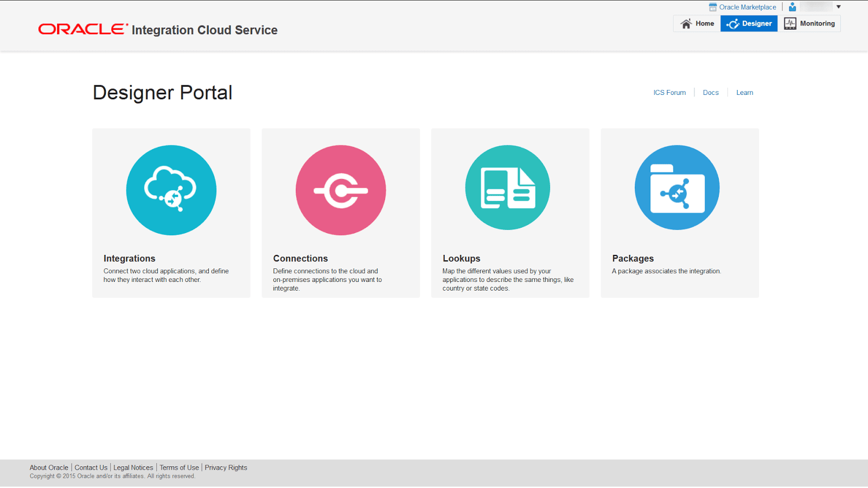Viewport: 868px width, 488px height.
Task: Open Lookups via its documents icon
Action: [510, 187]
